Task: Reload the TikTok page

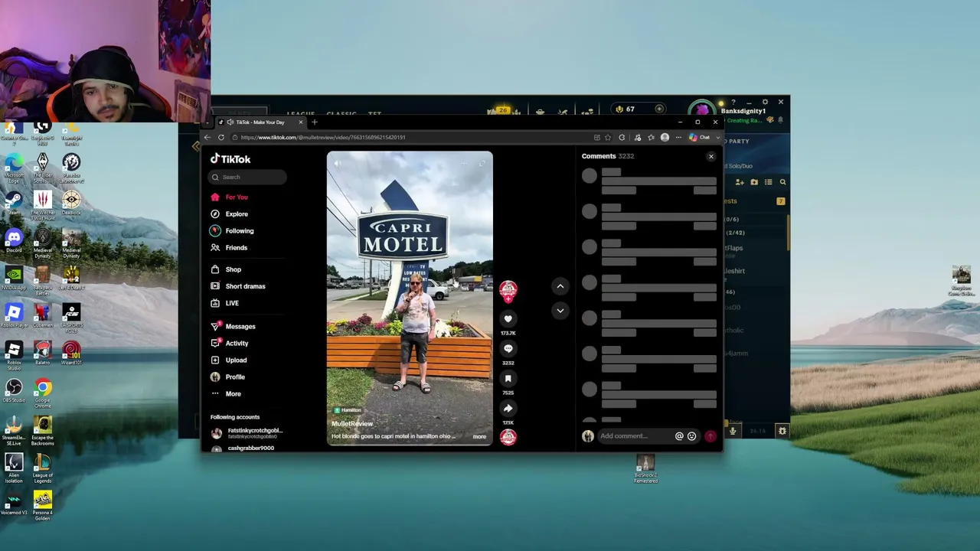Action: 221,138
